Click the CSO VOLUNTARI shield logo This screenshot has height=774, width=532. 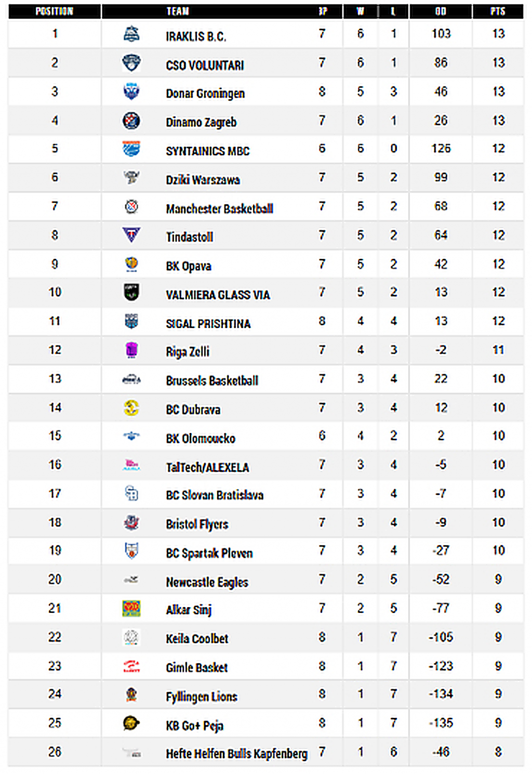(x=131, y=63)
